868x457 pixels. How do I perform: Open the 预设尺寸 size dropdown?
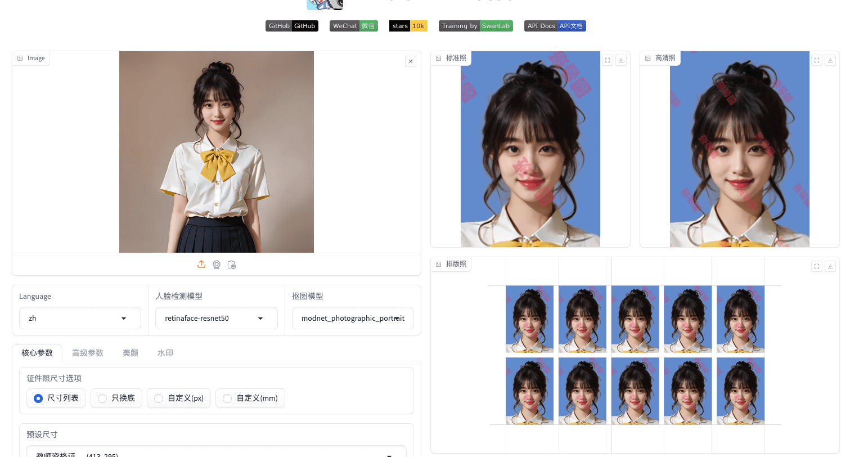pos(217,452)
